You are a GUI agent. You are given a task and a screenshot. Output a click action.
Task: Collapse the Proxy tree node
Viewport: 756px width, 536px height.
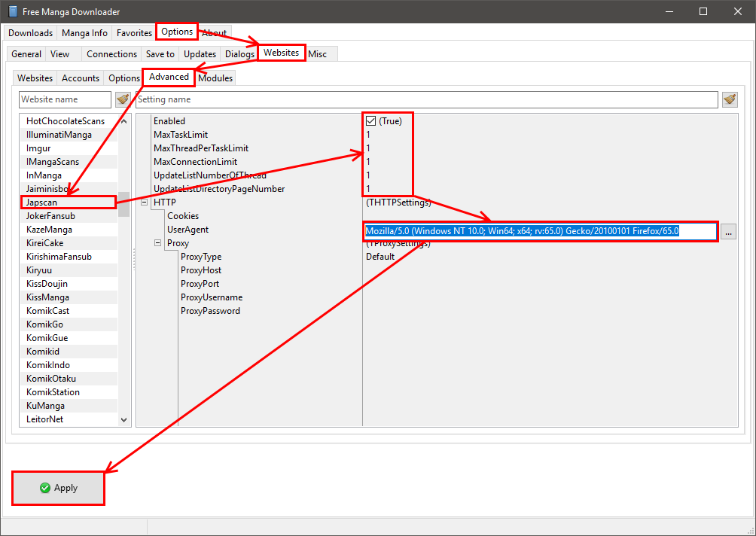(x=157, y=243)
